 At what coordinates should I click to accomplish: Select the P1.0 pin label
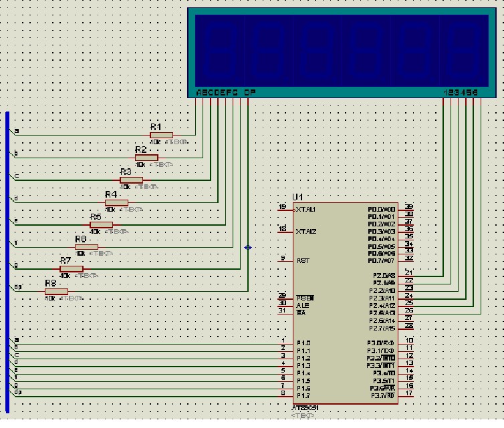303,343
